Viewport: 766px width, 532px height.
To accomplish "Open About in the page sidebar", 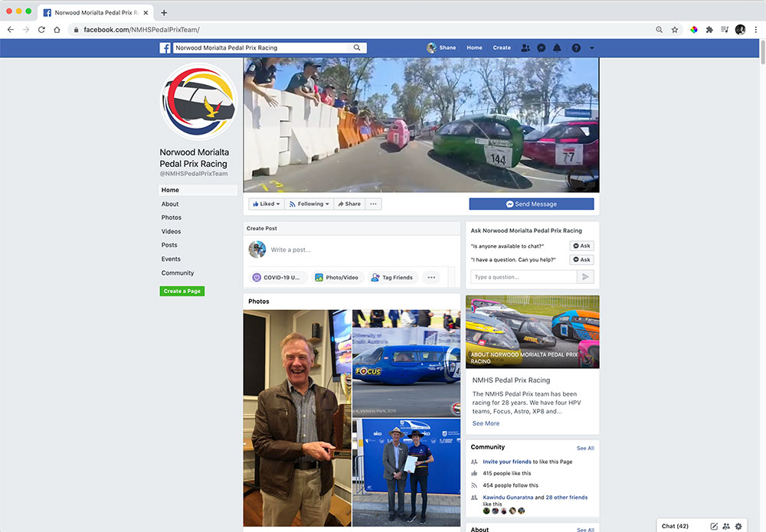I will (170, 204).
